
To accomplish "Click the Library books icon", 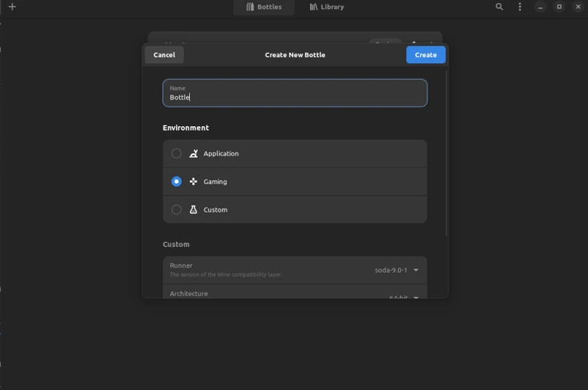I will pyautogui.click(x=313, y=7).
